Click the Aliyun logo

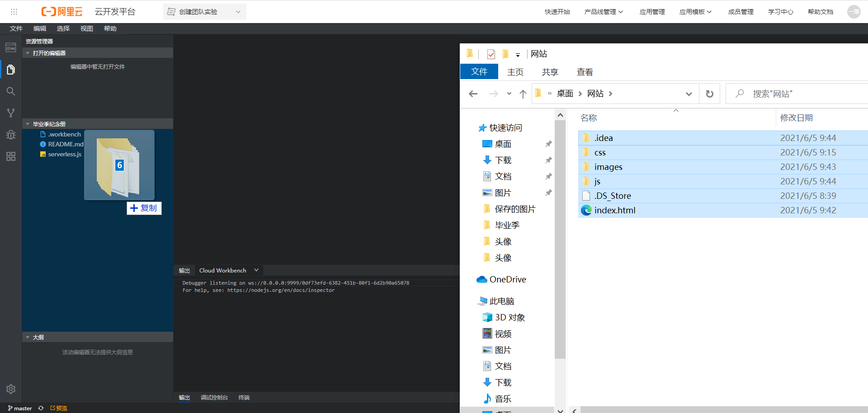(62, 12)
